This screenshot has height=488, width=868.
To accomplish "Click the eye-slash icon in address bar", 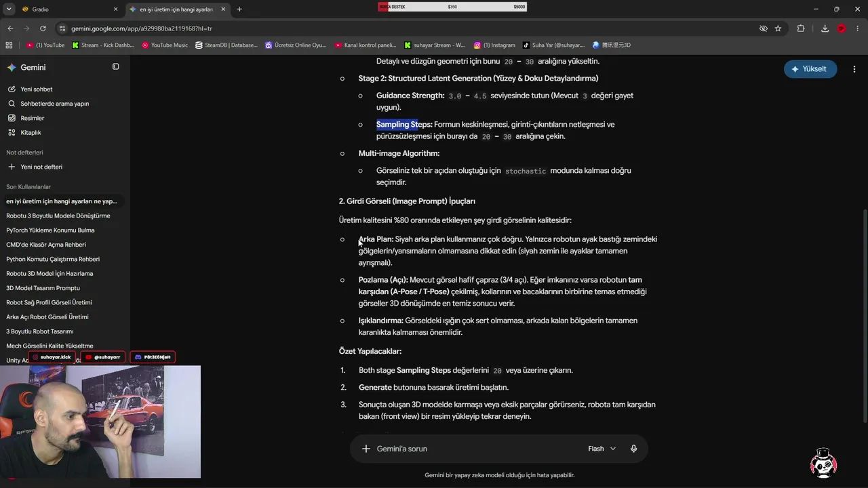I will [x=763, y=28].
